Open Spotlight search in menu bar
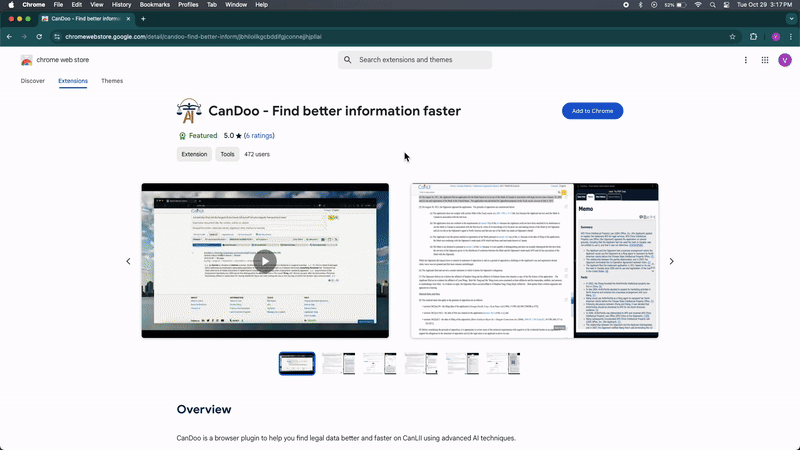Viewport: 800px width, 450px height. coord(712,5)
